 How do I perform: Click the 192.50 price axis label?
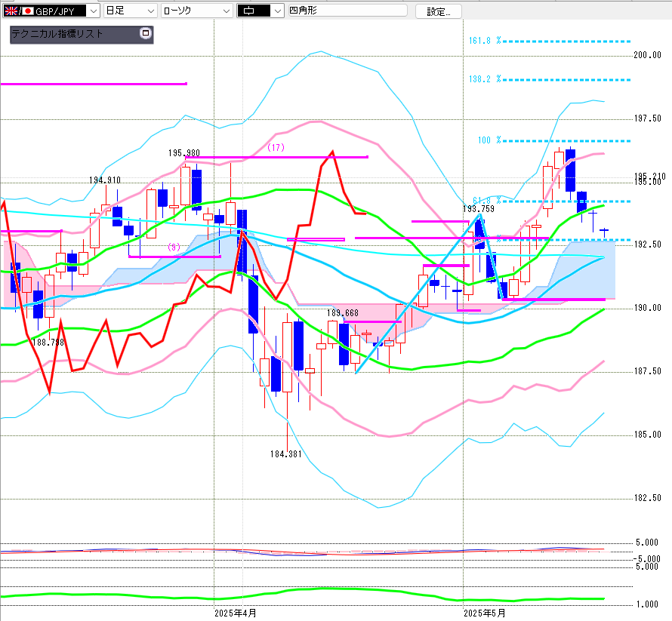point(647,244)
